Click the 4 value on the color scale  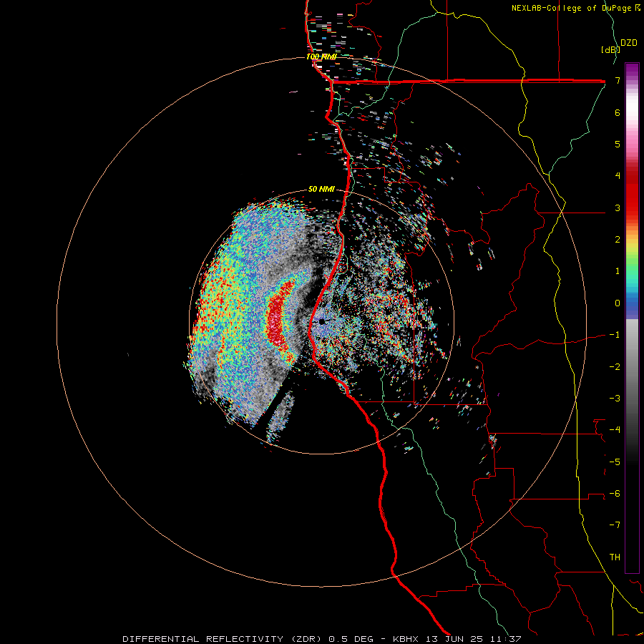pos(618,176)
